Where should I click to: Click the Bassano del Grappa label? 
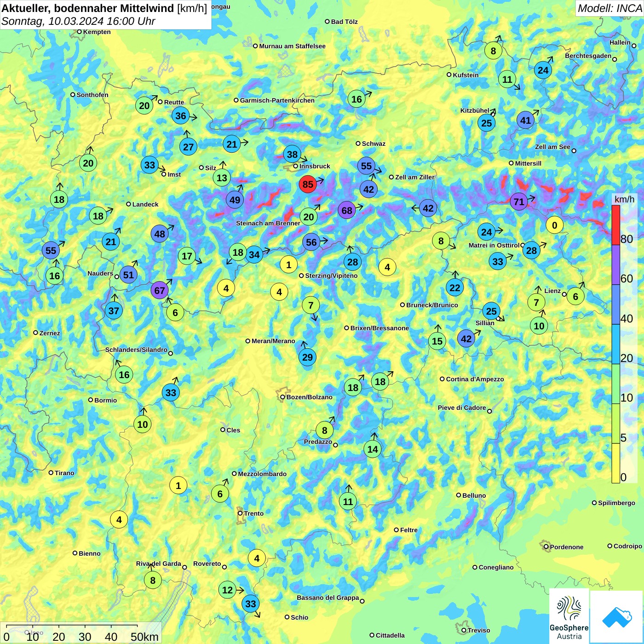click(328, 598)
